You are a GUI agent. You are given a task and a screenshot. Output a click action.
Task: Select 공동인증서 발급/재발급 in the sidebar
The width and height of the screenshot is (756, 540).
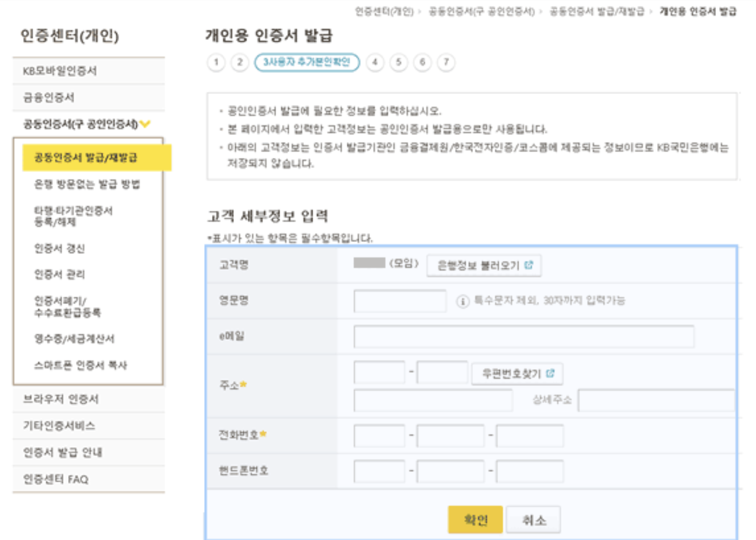86,157
